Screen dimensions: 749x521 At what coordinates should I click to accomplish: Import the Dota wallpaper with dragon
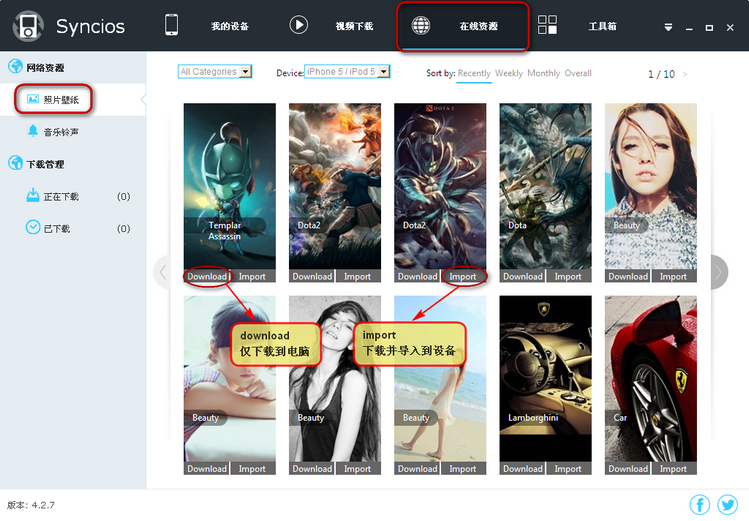(x=568, y=276)
